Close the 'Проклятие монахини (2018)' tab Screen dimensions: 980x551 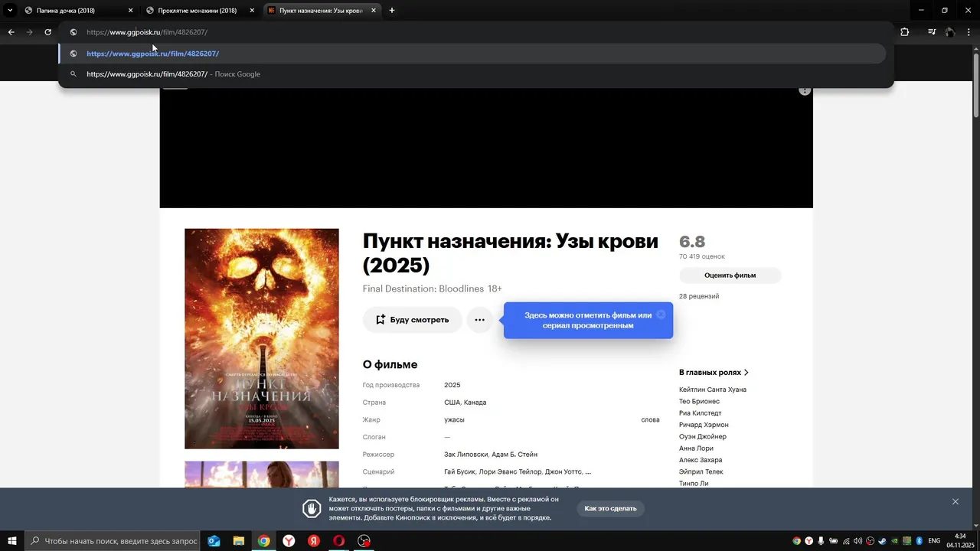tap(252, 11)
